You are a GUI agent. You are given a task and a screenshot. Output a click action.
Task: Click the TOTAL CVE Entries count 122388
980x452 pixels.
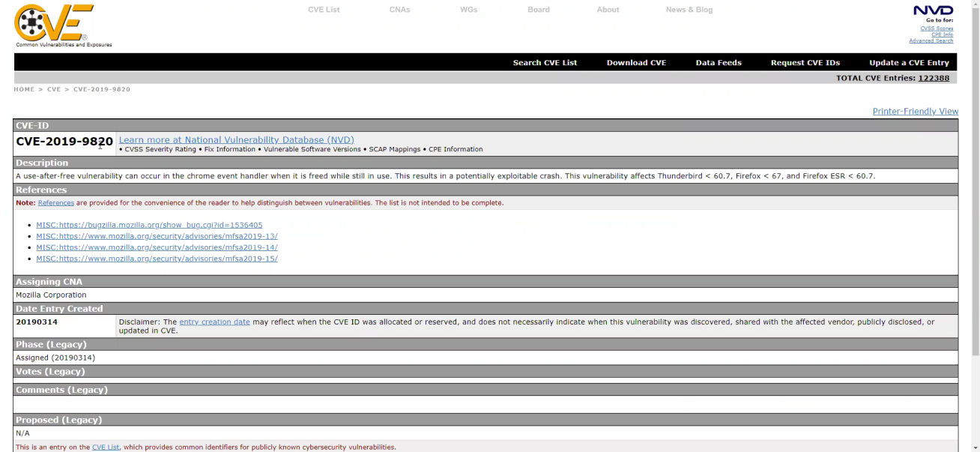pos(934,77)
